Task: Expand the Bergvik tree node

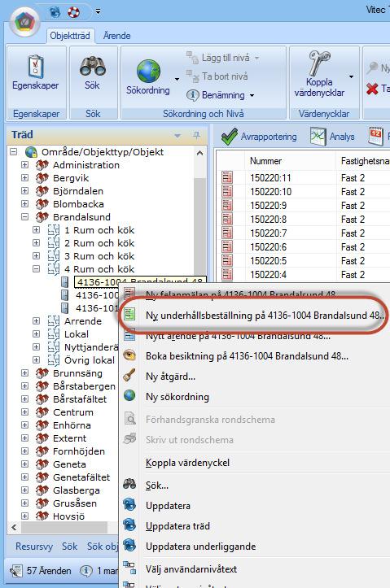Action: pyautogui.click(x=24, y=178)
